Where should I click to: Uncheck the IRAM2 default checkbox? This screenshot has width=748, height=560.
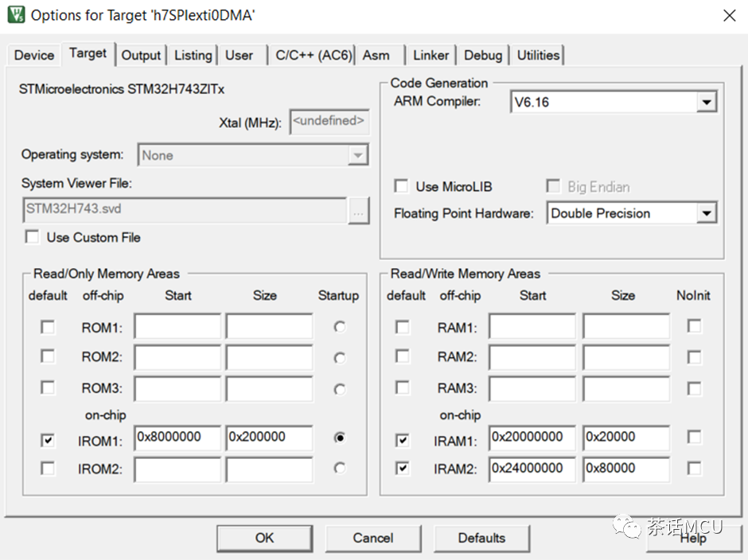403,469
